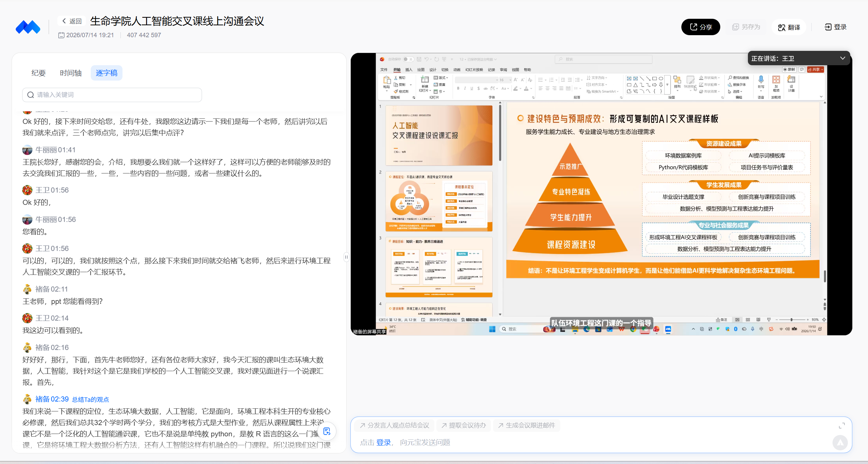
Task: Adjust the PowerPoint zoom slider
Action: [x=791, y=320]
